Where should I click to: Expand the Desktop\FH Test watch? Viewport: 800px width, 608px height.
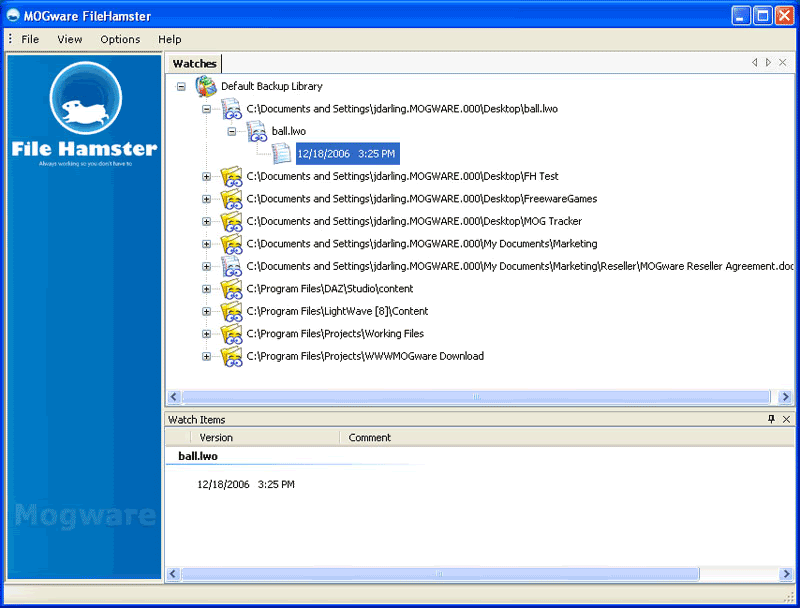(207, 177)
